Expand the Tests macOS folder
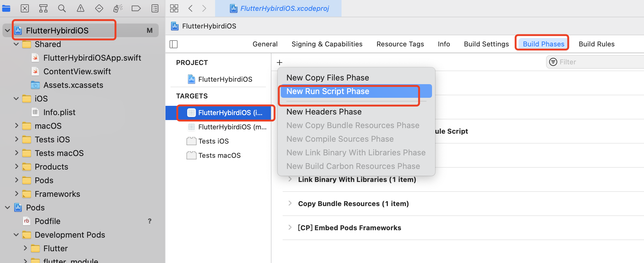Image resolution: width=644 pixels, height=263 pixels. pos(16,153)
